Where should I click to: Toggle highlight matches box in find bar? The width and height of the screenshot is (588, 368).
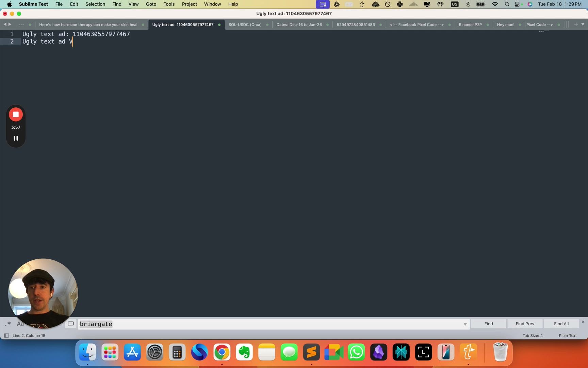(x=71, y=324)
